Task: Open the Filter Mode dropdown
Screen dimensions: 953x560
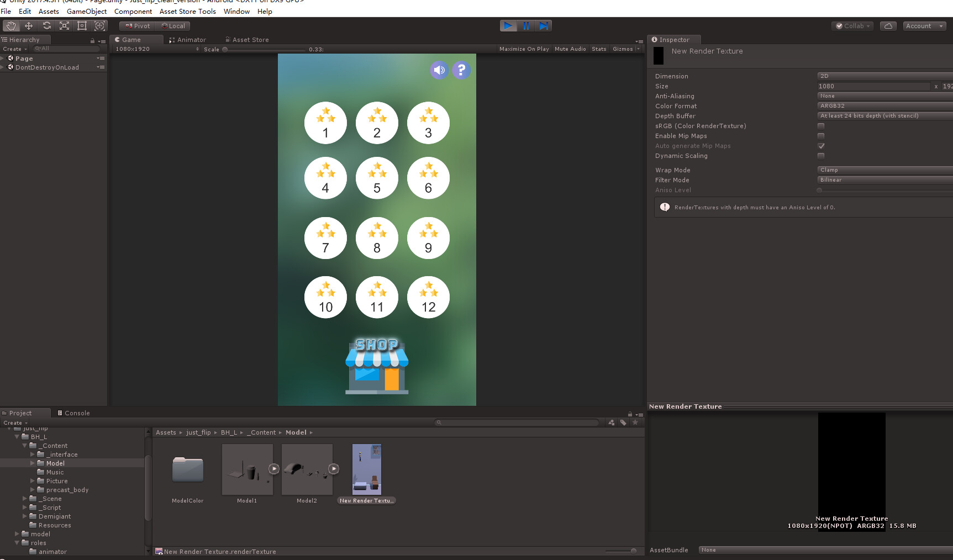Action: click(x=885, y=180)
